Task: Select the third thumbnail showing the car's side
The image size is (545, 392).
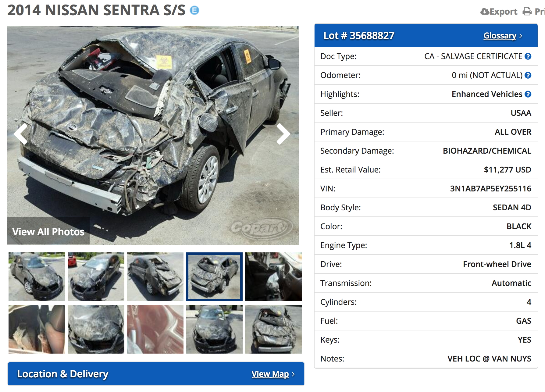Action: [155, 277]
